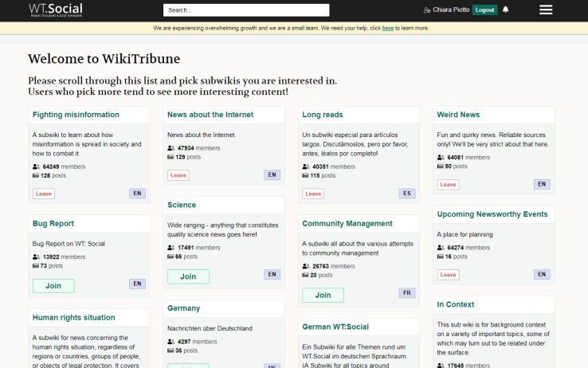The width and height of the screenshot is (588, 368).
Task: Click posts icon in News about the Internet card
Action: pyautogui.click(x=171, y=157)
